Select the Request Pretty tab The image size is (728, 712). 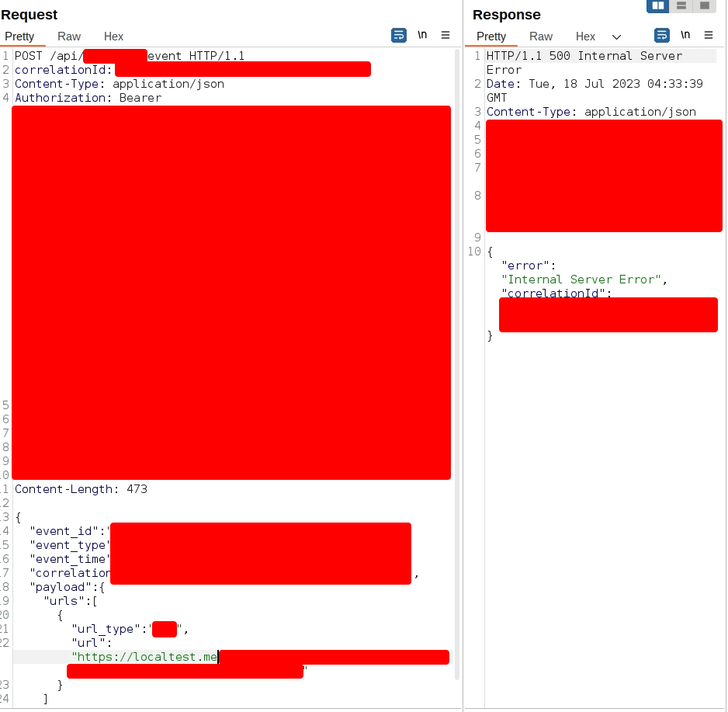click(19, 36)
